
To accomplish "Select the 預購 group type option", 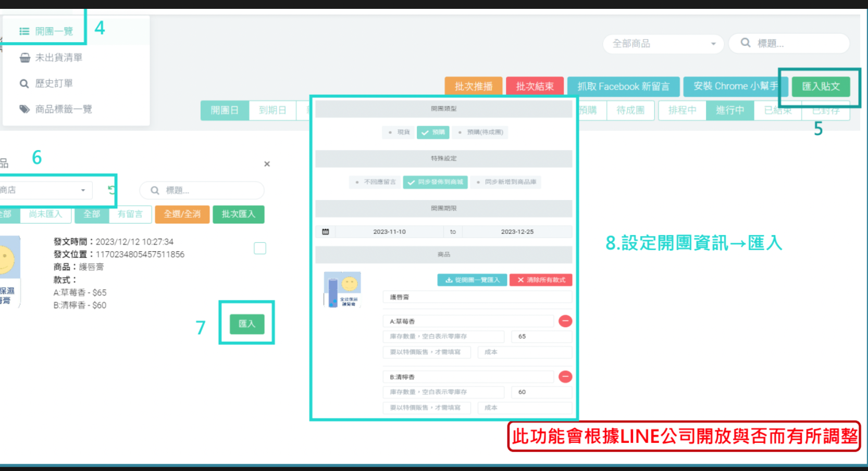I will pyautogui.click(x=433, y=132).
